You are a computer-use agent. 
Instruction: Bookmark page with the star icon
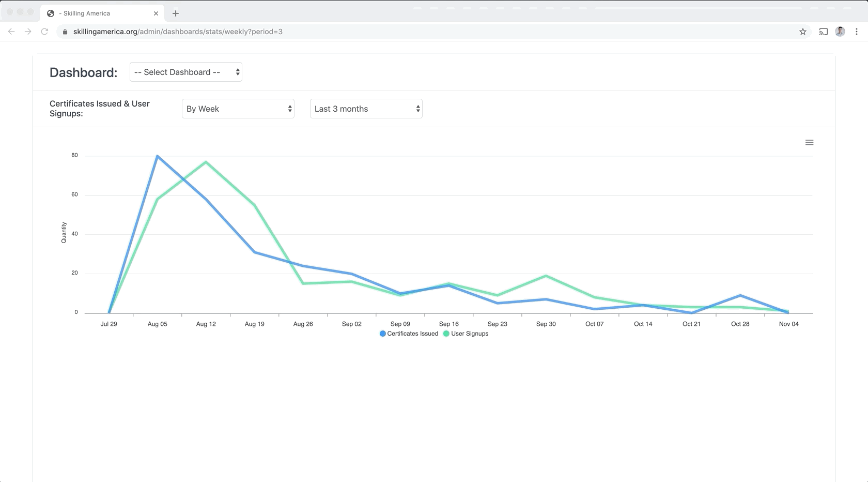[x=802, y=32]
